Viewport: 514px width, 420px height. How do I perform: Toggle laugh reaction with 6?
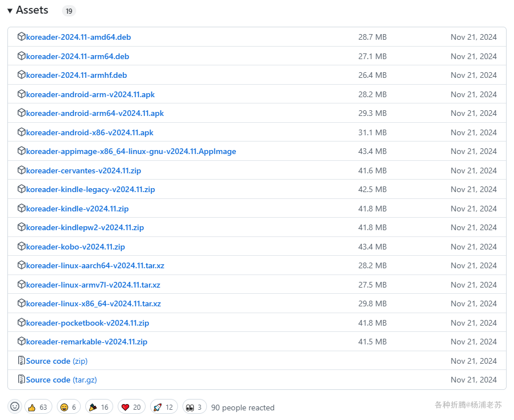[x=68, y=407]
